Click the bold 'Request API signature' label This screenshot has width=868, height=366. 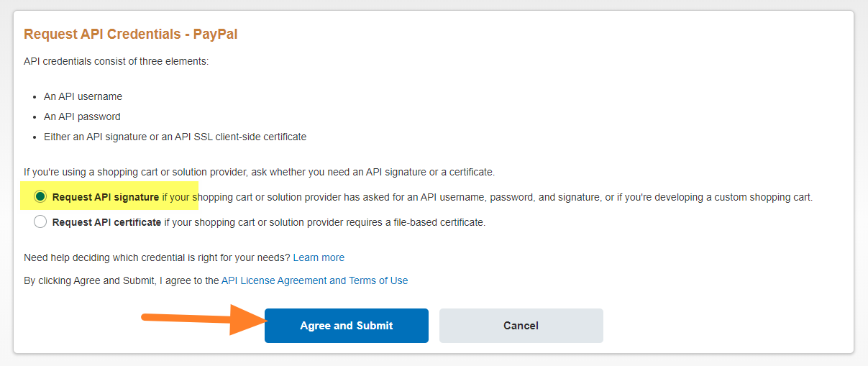pyautogui.click(x=106, y=197)
